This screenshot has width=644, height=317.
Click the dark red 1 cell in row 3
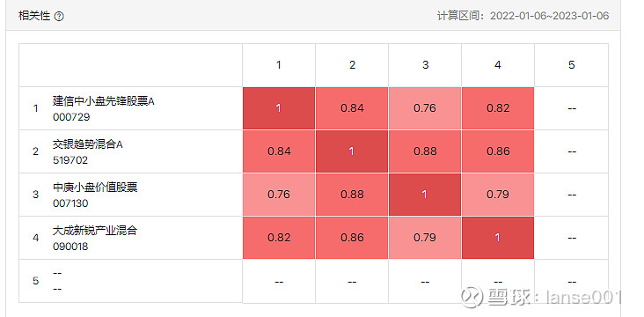pyautogui.click(x=425, y=195)
